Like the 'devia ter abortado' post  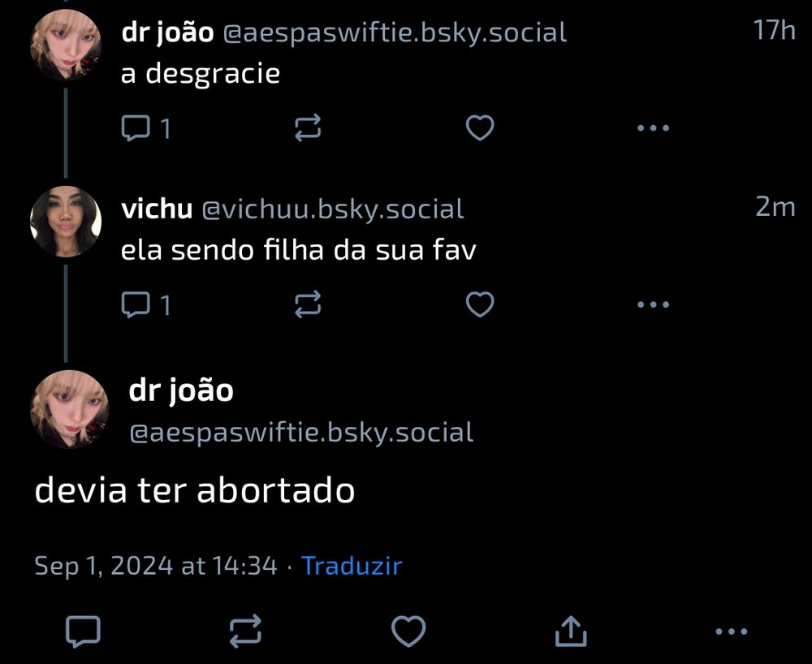click(x=408, y=632)
